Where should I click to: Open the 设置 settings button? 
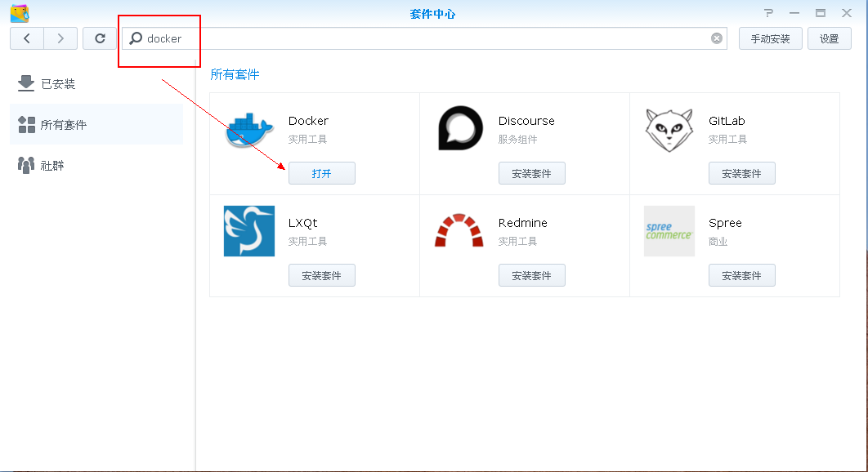(x=830, y=38)
